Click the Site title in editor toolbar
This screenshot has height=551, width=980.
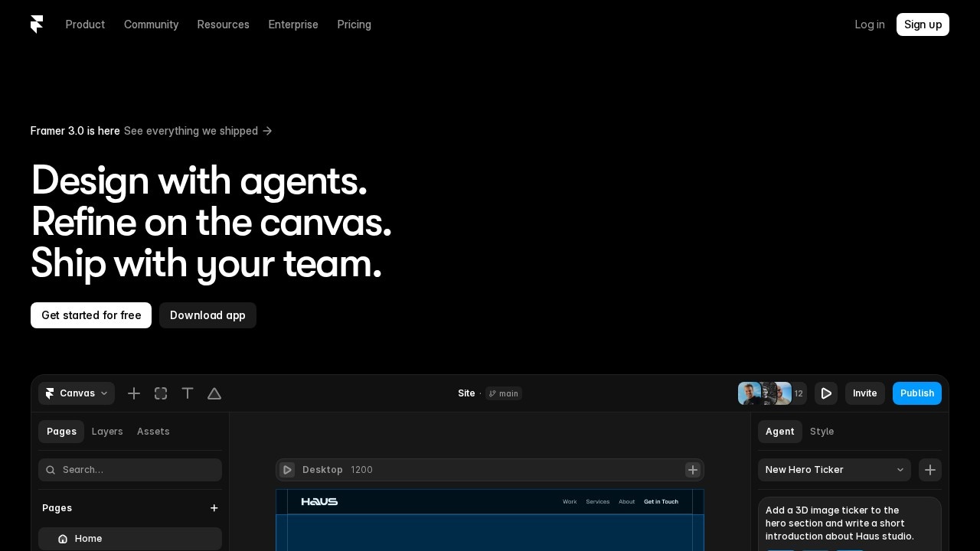click(x=466, y=393)
